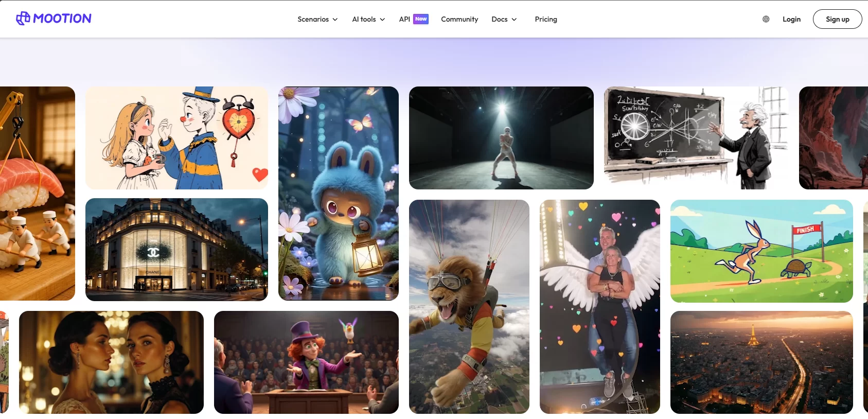Select the Eiffel Tower sunset aerial image

pyautogui.click(x=761, y=362)
